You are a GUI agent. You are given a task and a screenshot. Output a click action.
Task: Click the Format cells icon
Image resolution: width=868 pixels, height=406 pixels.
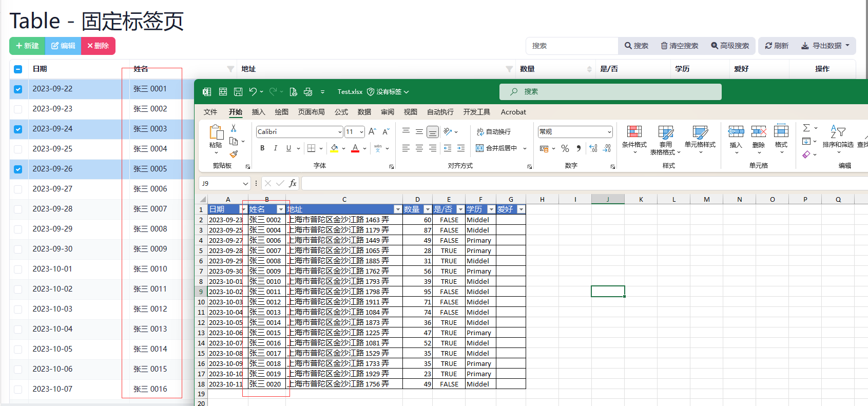pyautogui.click(x=781, y=131)
